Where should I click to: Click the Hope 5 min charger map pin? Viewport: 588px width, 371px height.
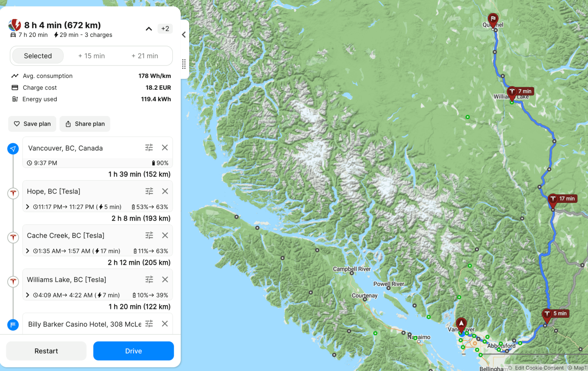[x=547, y=315]
